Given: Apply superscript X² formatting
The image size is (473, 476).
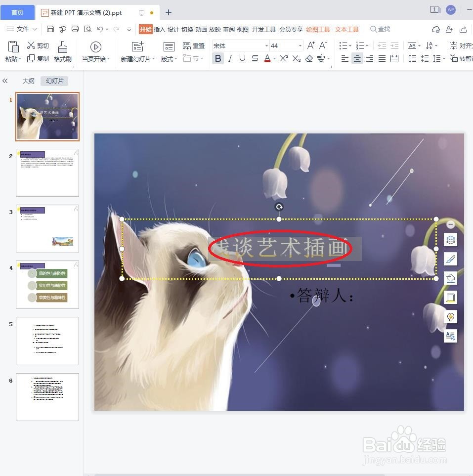Looking at the screenshot, I should tap(284, 58).
